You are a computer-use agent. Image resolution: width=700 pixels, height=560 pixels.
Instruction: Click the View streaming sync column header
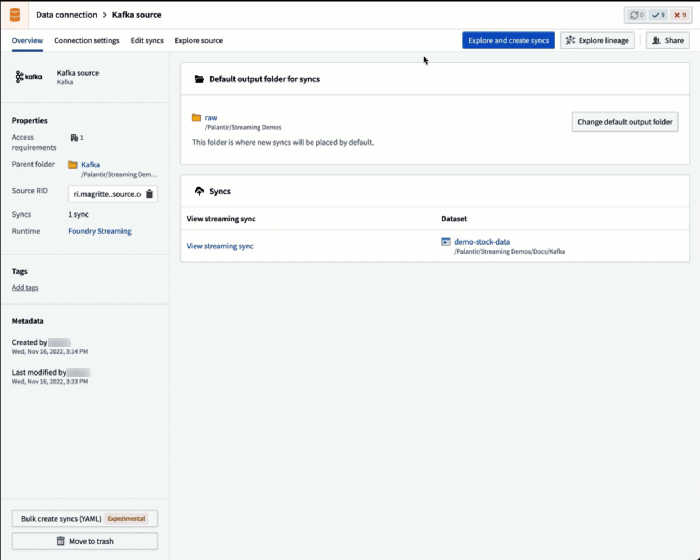221,219
